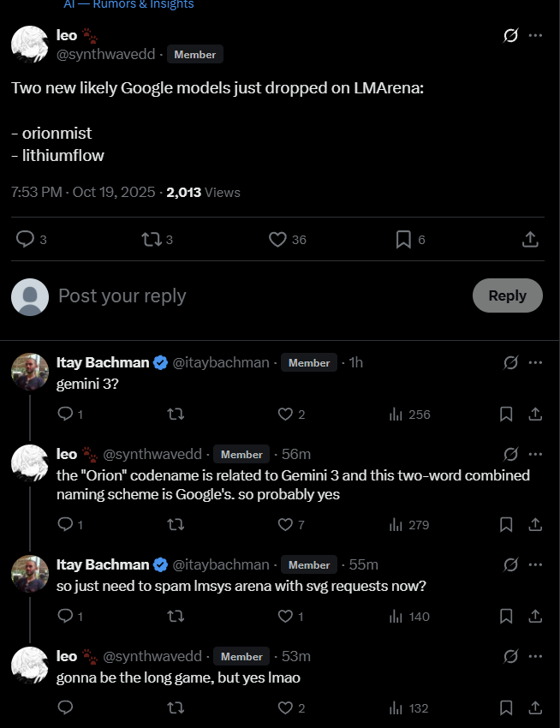Reply to the 'long game' comment
This screenshot has width=560, height=728.
tap(65, 707)
